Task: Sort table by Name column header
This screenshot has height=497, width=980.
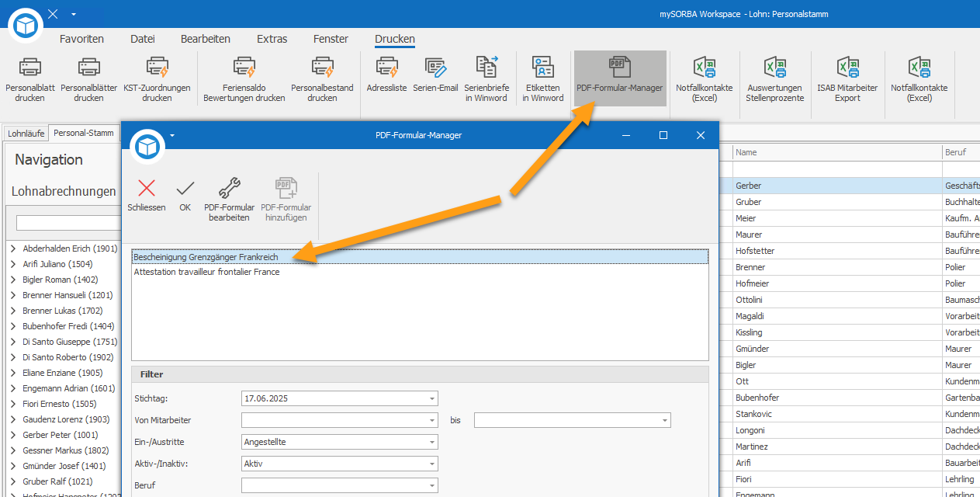Action: click(x=837, y=152)
